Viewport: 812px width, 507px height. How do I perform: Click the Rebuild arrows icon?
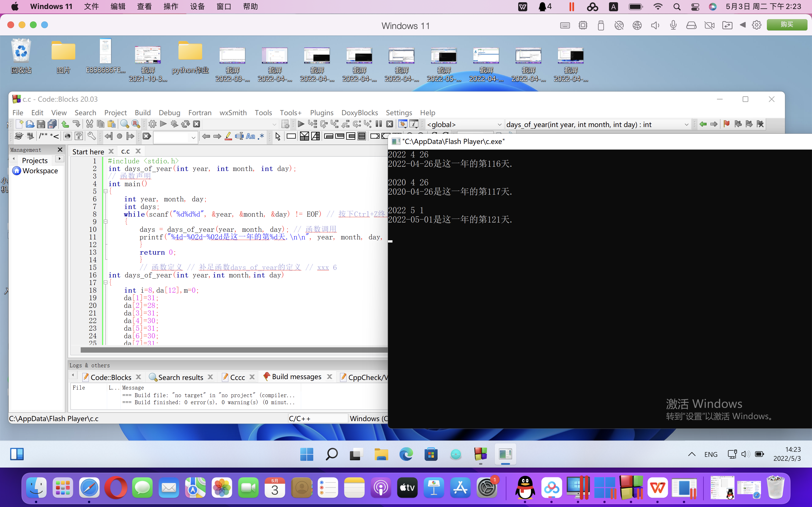coord(186,124)
